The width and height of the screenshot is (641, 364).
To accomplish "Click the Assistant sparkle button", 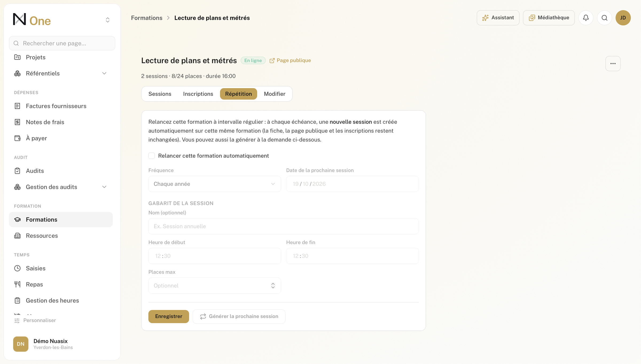I will [x=498, y=18].
